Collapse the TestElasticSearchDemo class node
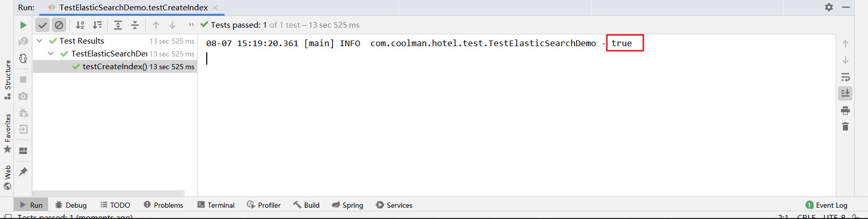 pyautogui.click(x=51, y=53)
